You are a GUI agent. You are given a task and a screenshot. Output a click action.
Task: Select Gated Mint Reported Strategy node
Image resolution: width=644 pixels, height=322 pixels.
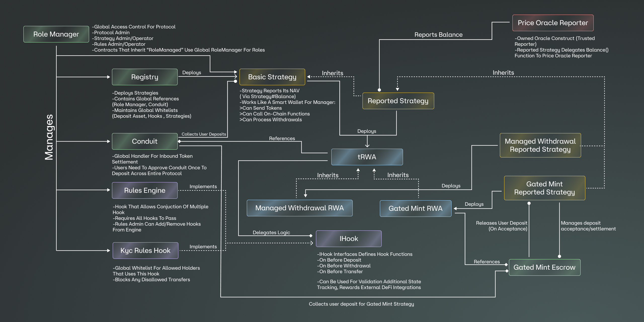coord(544,188)
